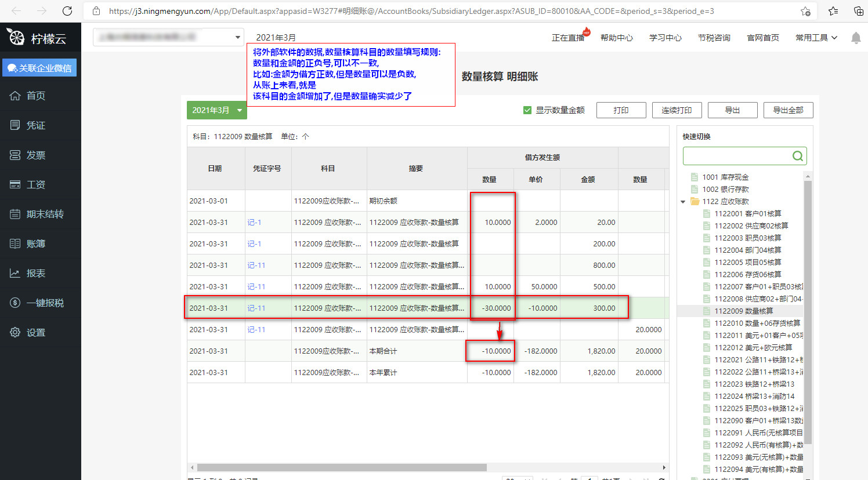This screenshot has height=480, width=868.
Task: Reload the page with browser refresh icon
Action: (x=67, y=11)
